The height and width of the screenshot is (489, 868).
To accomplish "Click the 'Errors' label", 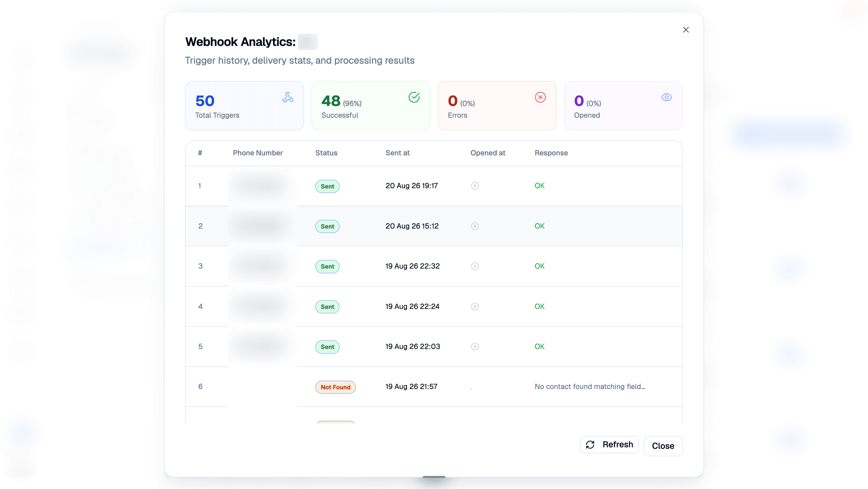I will tap(457, 115).
